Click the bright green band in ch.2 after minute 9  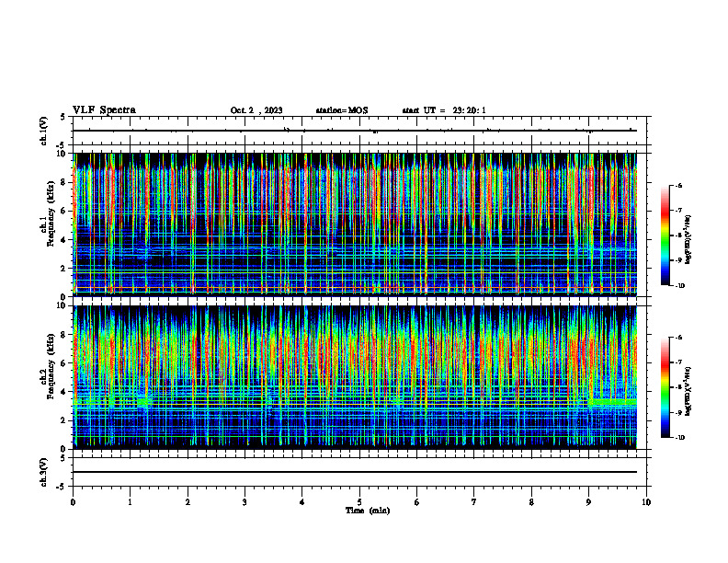click(x=613, y=401)
